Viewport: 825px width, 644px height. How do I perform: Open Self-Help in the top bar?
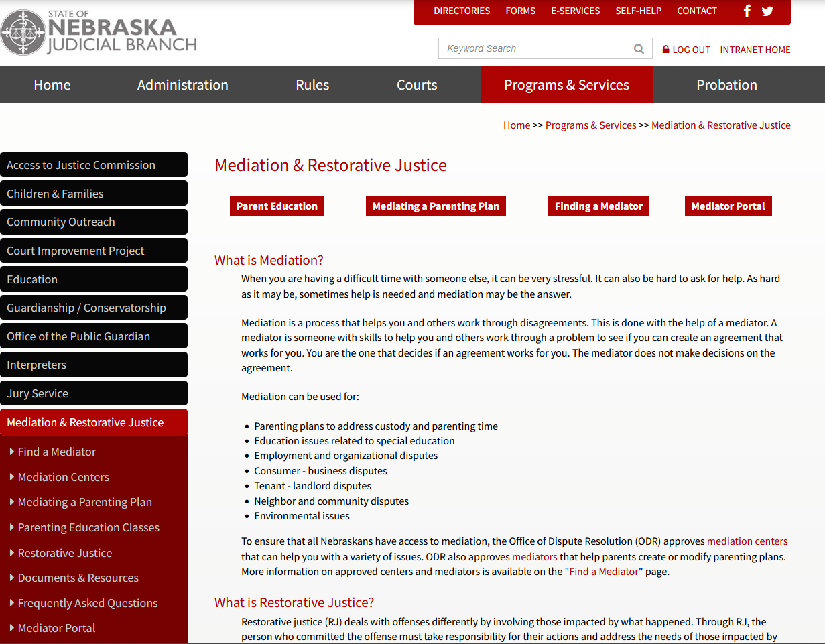pyautogui.click(x=639, y=11)
